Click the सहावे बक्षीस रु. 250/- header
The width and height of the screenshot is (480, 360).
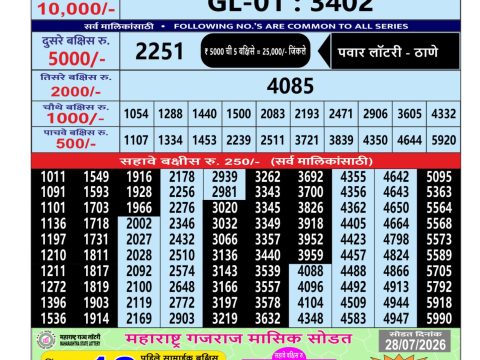point(246,161)
